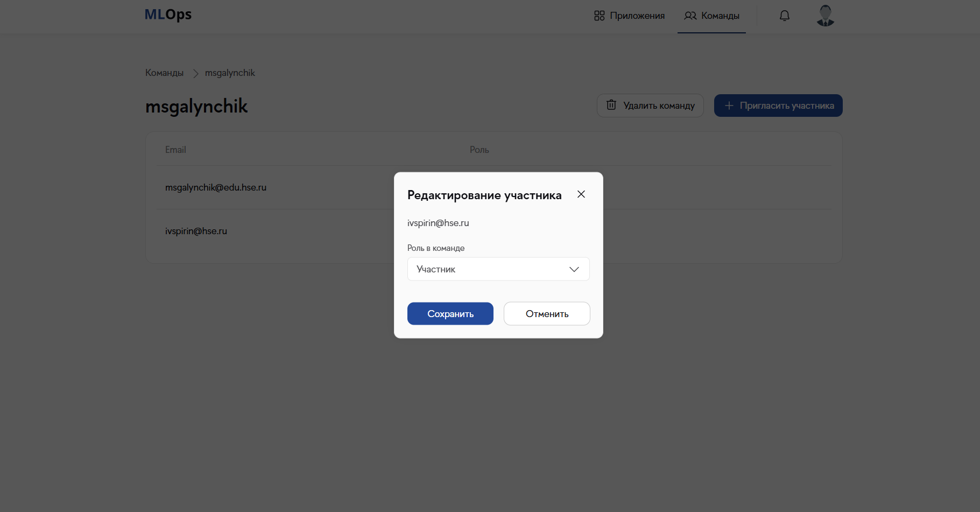Save the participant changes
This screenshot has height=512, width=980.
(x=450, y=314)
